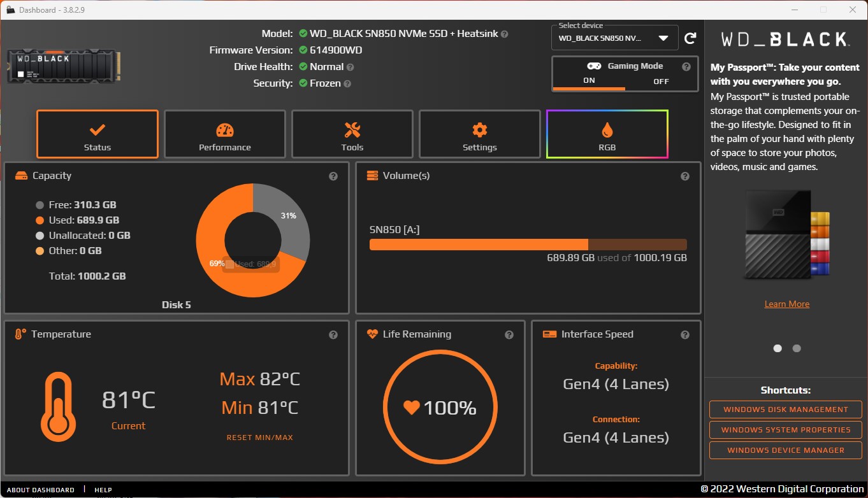The width and height of the screenshot is (868, 498).
Task: Click the Temperature panel help icon
Action: coord(333,335)
